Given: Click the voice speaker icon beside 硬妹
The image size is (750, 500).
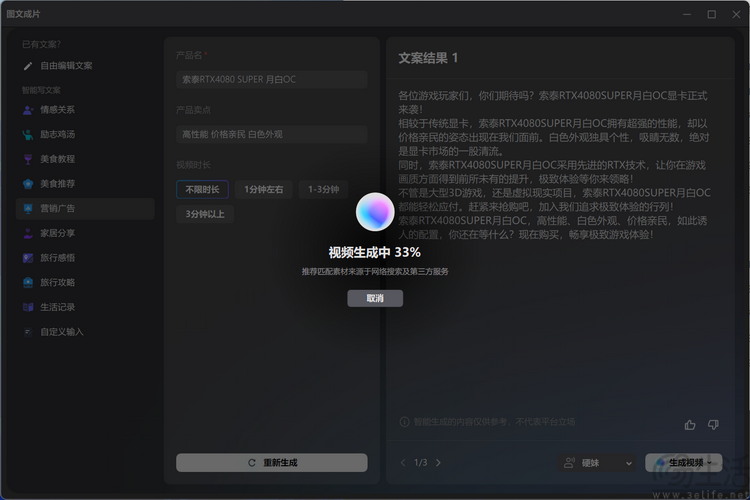Looking at the screenshot, I should point(569,463).
